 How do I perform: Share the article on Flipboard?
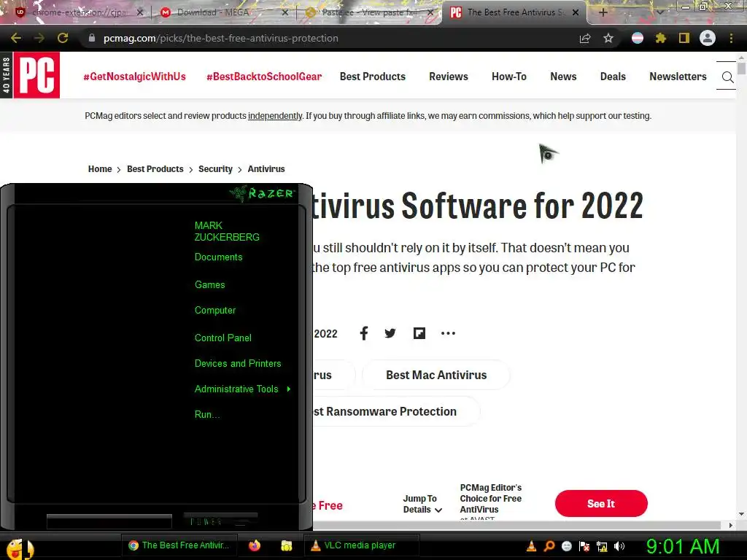(419, 333)
